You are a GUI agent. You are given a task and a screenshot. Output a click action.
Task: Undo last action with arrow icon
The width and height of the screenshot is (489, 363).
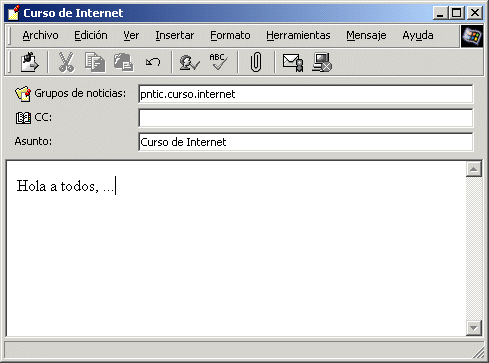153,62
